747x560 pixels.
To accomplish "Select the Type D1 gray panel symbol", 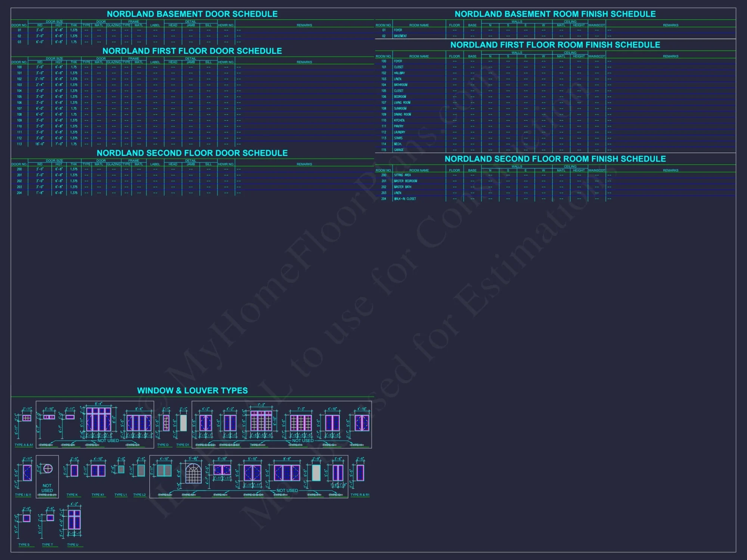I will 183,423.
